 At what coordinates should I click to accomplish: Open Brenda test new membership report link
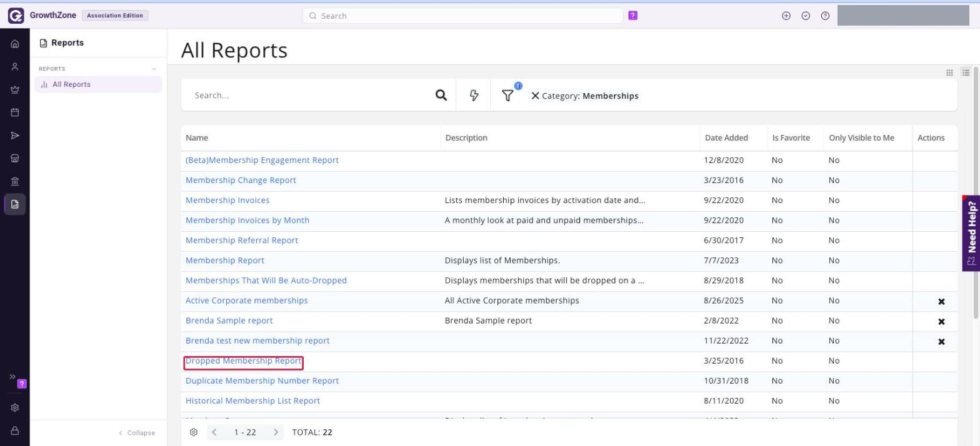(257, 340)
